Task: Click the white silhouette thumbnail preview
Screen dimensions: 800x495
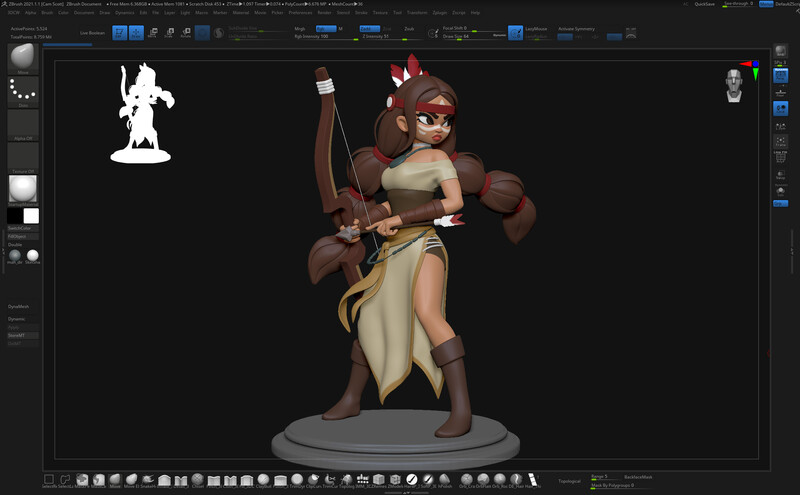Action: tap(141, 113)
